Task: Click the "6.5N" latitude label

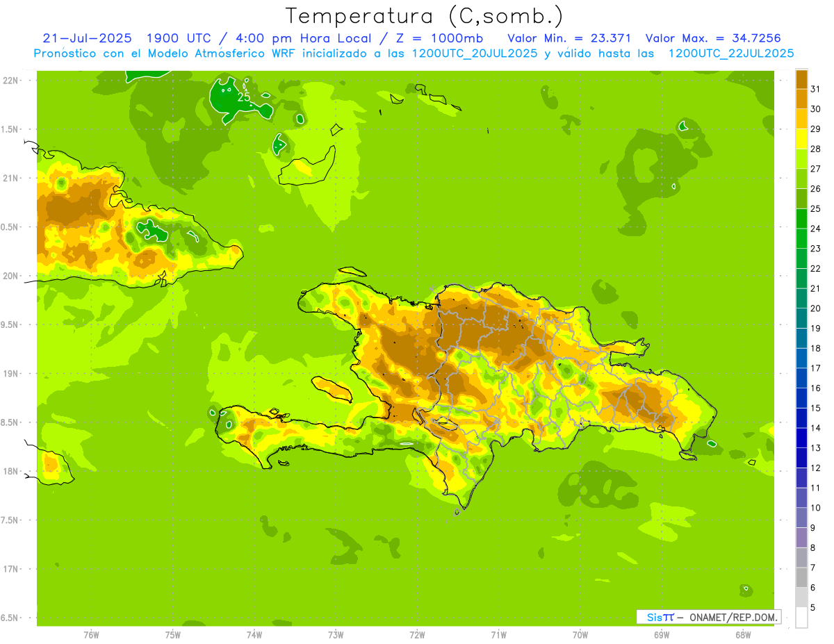Action: coord(10,618)
